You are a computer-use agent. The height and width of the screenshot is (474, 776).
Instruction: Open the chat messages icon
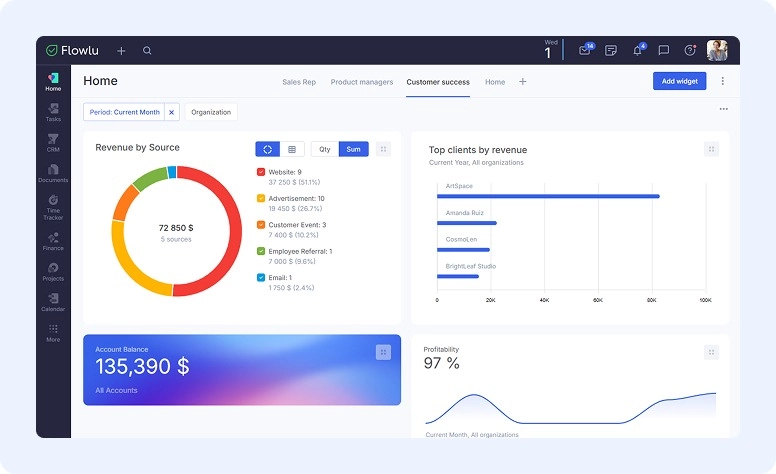tap(664, 50)
